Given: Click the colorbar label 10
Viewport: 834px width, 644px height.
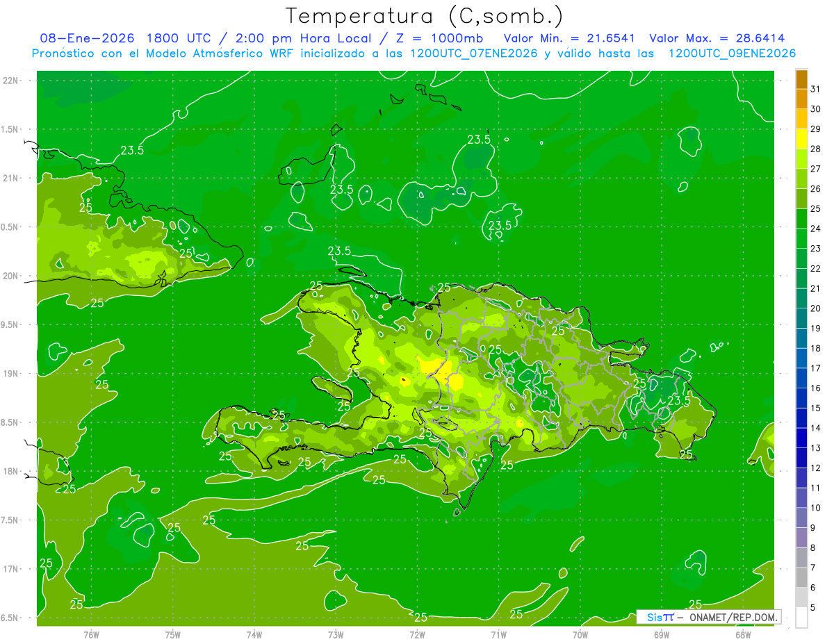Looking at the screenshot, I should point(816,508).
